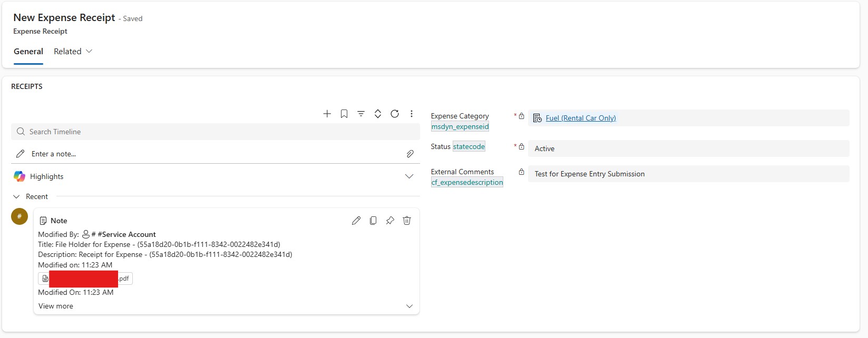
Task: Click the Service Account avatar badge
Action: click(x=19, y=216)
